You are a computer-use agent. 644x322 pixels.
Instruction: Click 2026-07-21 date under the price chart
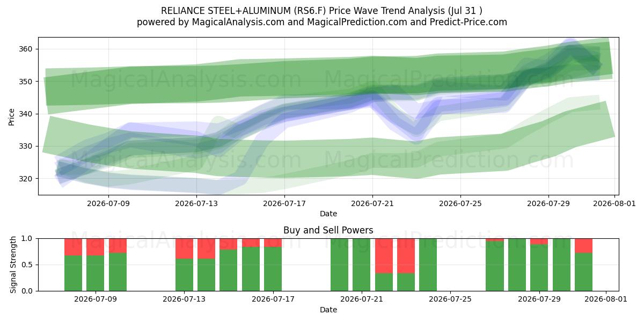click(372, 203)
